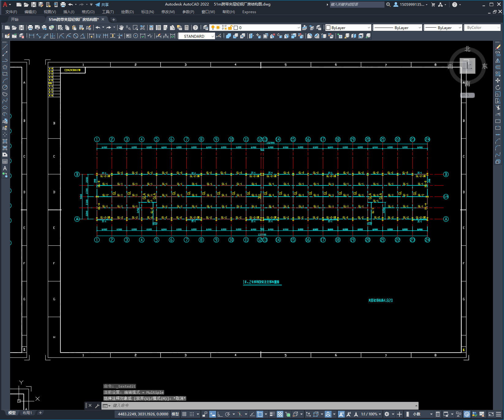Toggle polar tracking in status bar
Screen dimensions: 504x420
click(x=228, y=414)
